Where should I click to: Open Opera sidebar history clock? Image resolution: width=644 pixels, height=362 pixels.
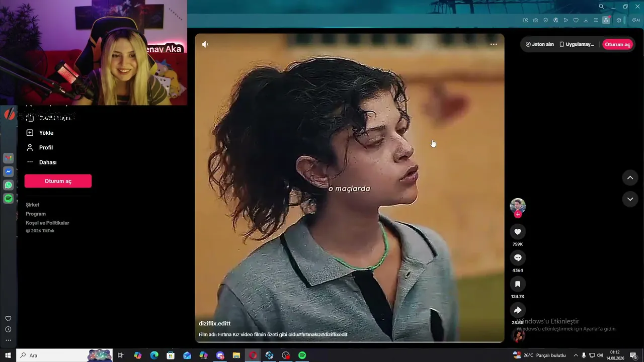[x=8, y=329]
